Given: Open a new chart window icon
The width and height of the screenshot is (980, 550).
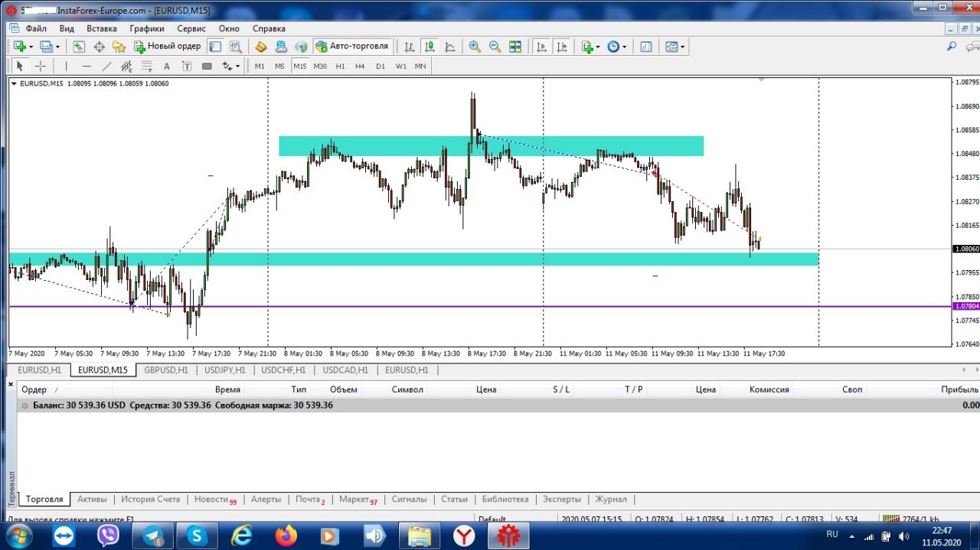Looking at the screenshot, I should (x=19, y=47).
